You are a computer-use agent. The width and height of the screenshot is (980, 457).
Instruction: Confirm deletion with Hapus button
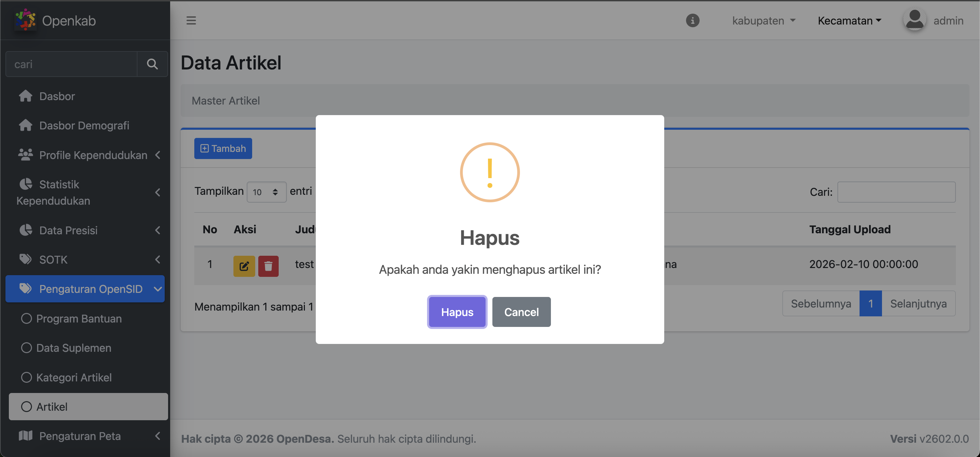457,312
